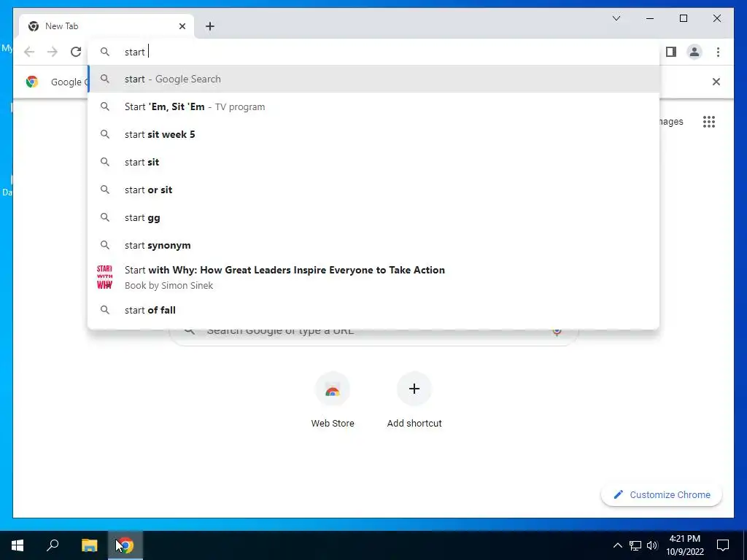Open the tab search chevron
The image size is (747, 560).
(x=616, y=18)
